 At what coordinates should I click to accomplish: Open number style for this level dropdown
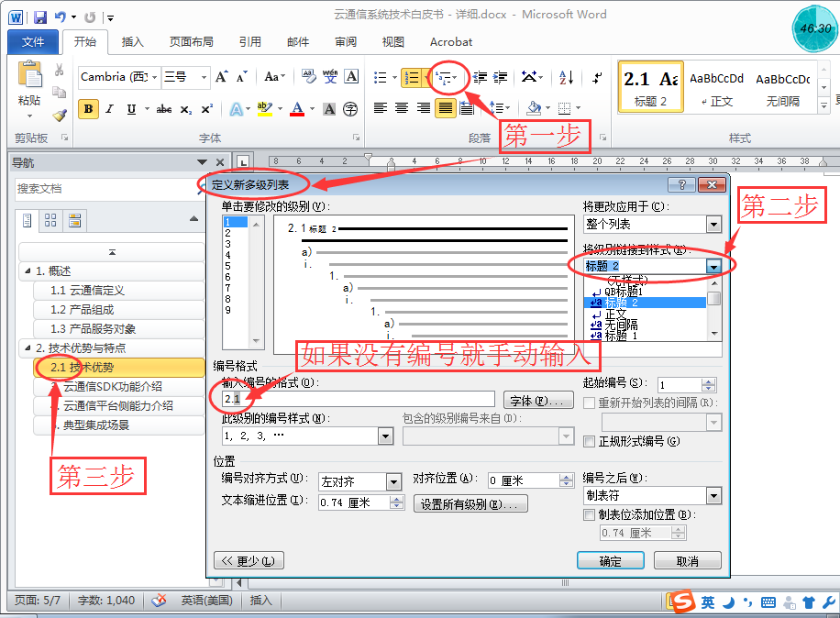pyautogui.click(x=386, y=436)
